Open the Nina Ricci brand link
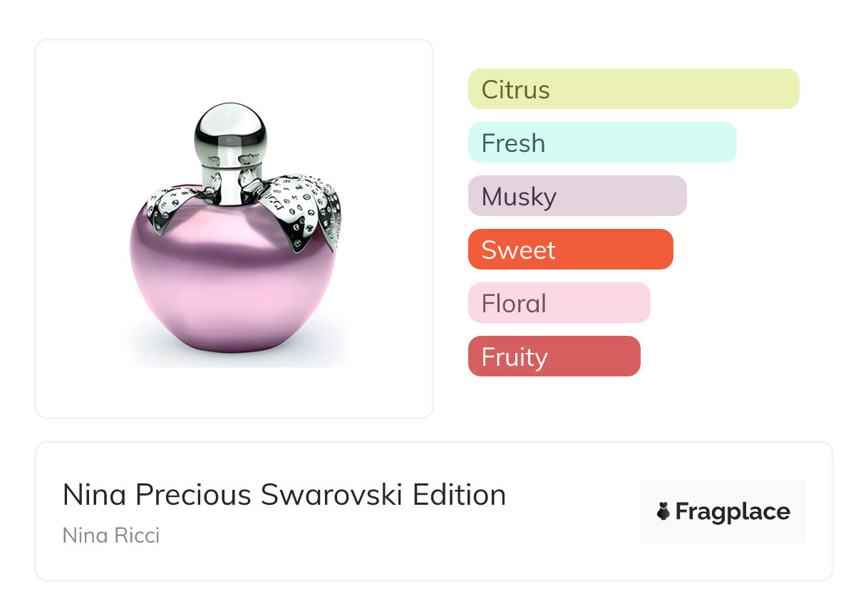Viewport: 868px width, 616px height. pos(111,535)
